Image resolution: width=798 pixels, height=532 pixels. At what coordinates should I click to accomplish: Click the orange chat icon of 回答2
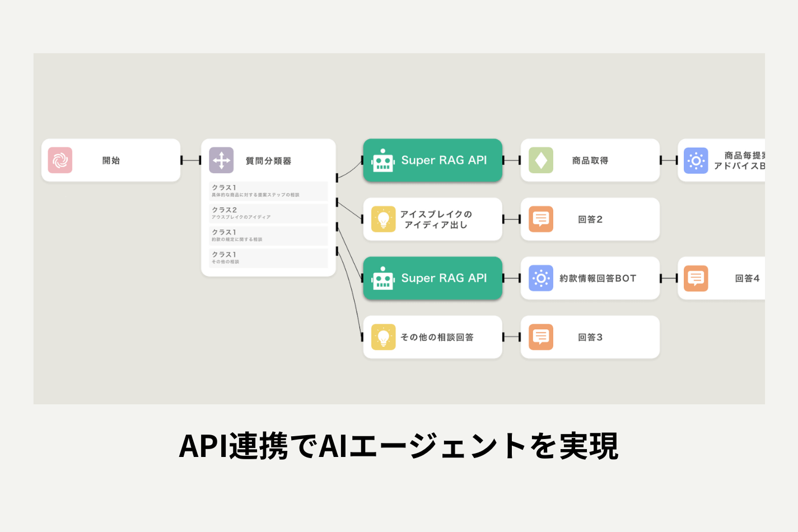coord(541,220)
